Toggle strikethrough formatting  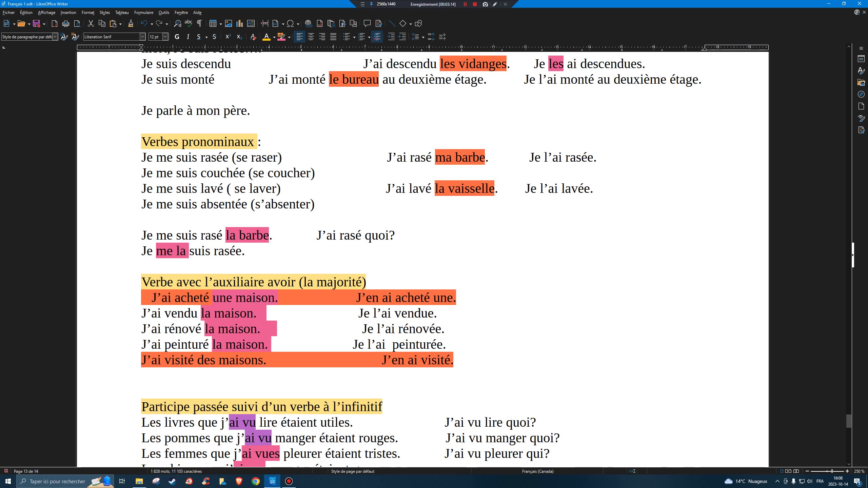(x=214, y=37)
